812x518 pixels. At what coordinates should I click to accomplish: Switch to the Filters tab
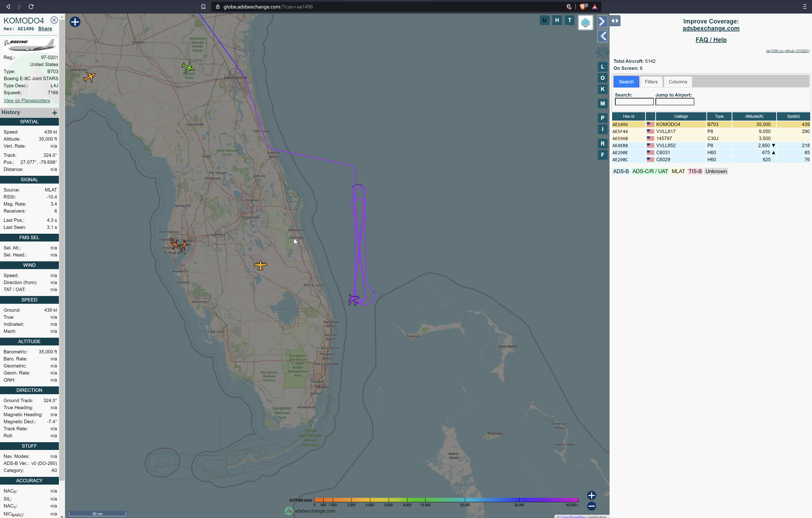click(651, 82)
